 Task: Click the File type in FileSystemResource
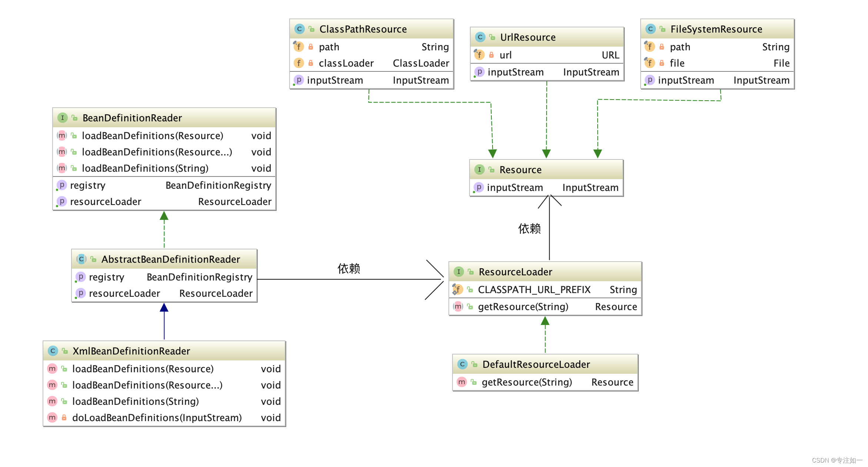(781, 63)
